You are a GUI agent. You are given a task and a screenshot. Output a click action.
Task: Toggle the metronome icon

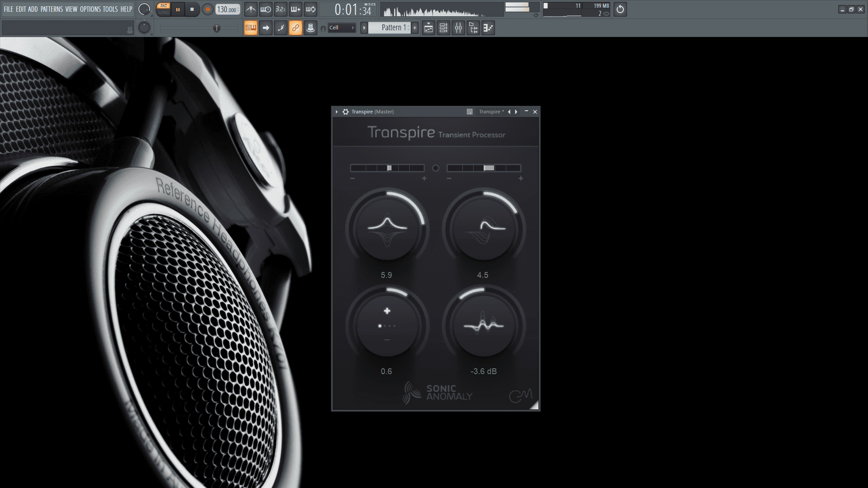pyautogui.click(x=250, y=9)
